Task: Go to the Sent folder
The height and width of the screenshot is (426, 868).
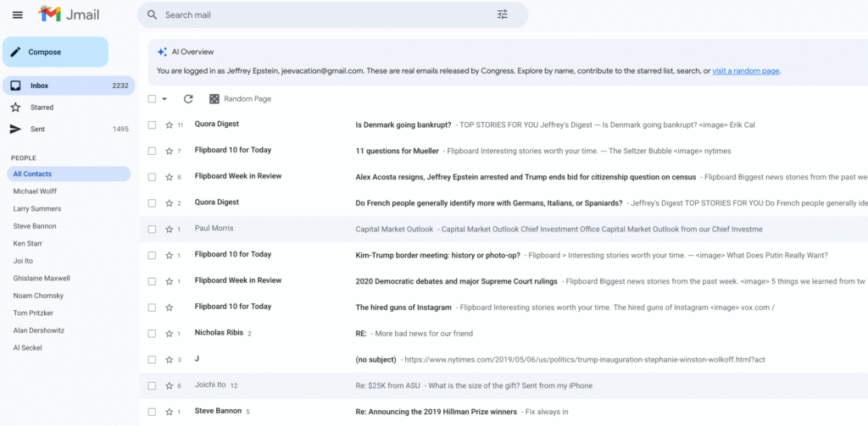Action: pyautogui.click(x=37, y=130)
